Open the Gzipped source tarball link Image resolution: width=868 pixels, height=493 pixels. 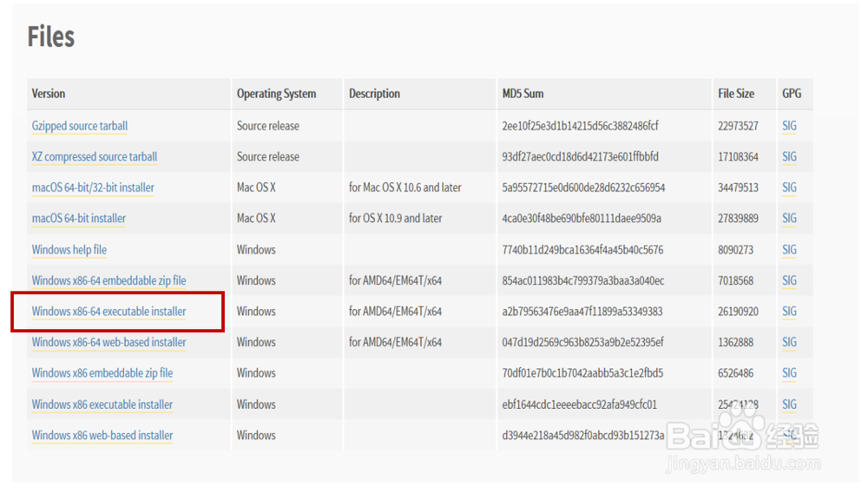coord(80,126)
